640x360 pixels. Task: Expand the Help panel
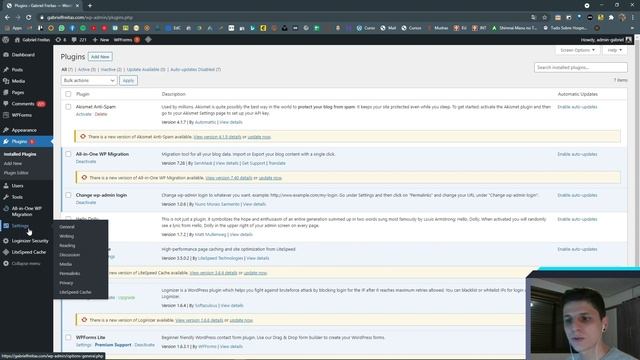tap(614, 50)
